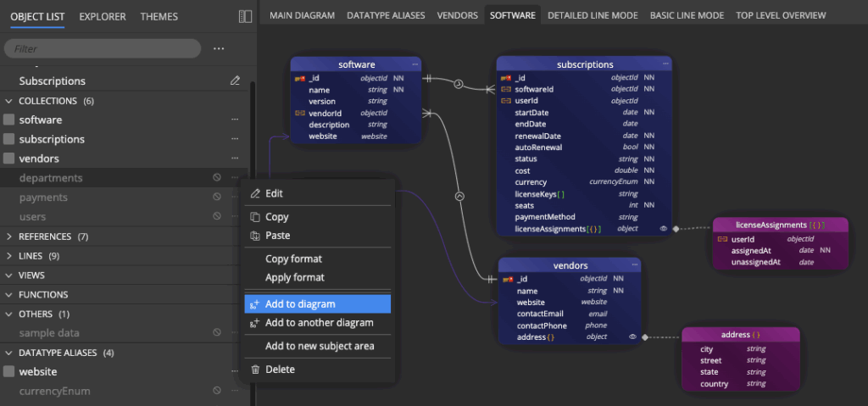Click the hidden icon beside departments
868x406 pixels.
pos(217,178)
